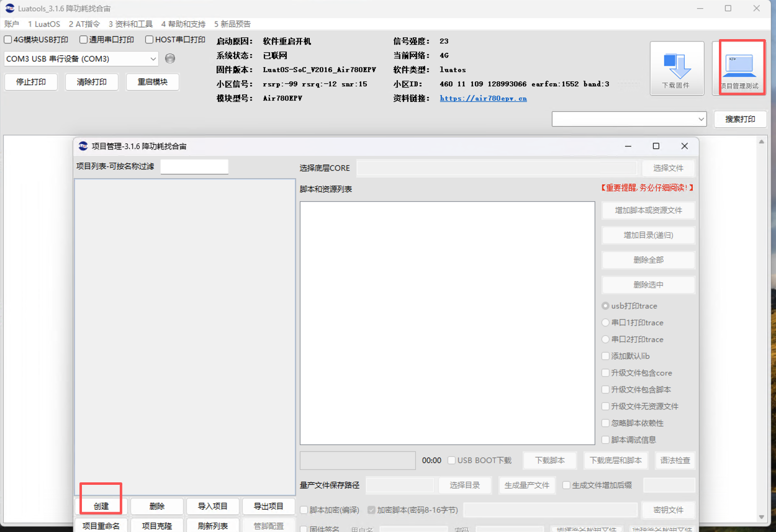This screenshot has width=776, height=532.
Task: Click 选择目录 to choose save path
Action: [x=464, y=485]
